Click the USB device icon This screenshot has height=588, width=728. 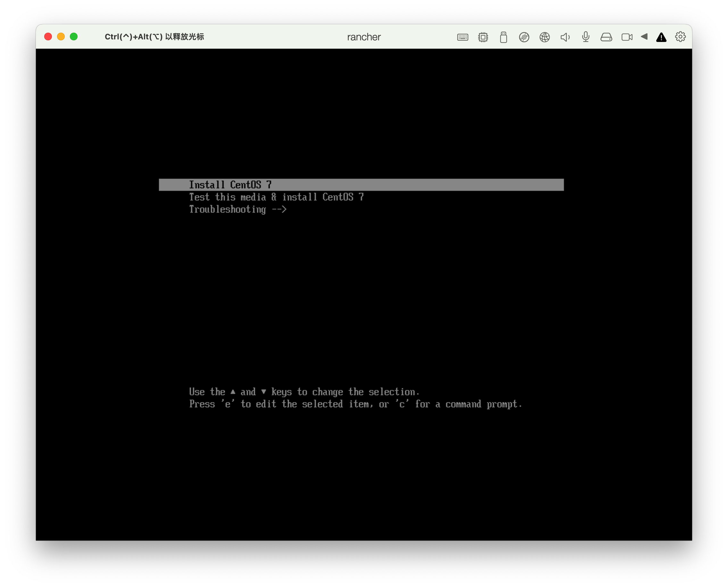503,37
